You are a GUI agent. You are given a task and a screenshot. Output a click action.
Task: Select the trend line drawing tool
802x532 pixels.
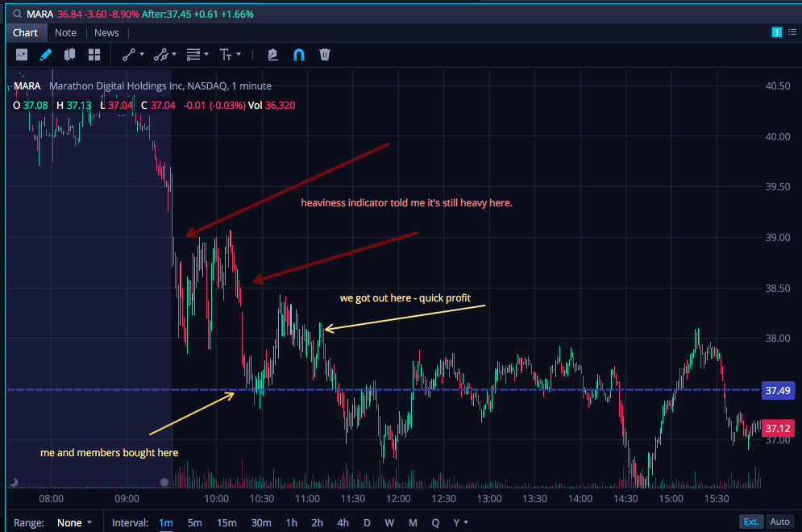coord(129,54)
